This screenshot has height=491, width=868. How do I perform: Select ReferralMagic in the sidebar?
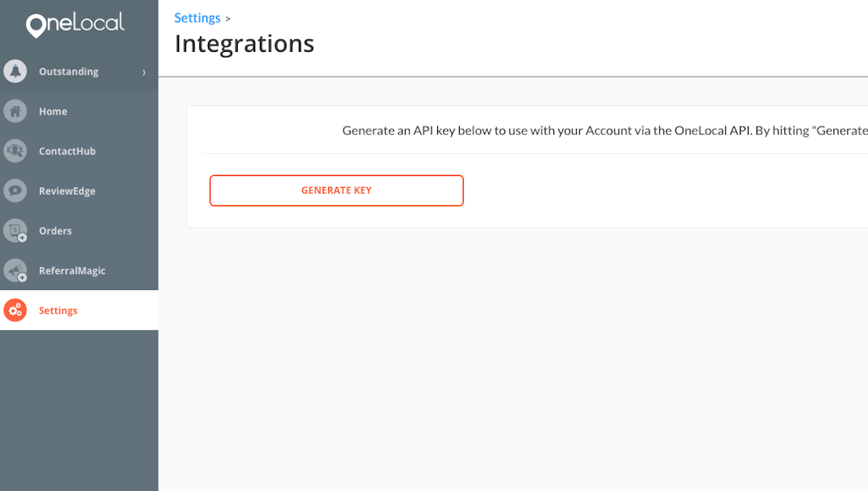(72, 271)
